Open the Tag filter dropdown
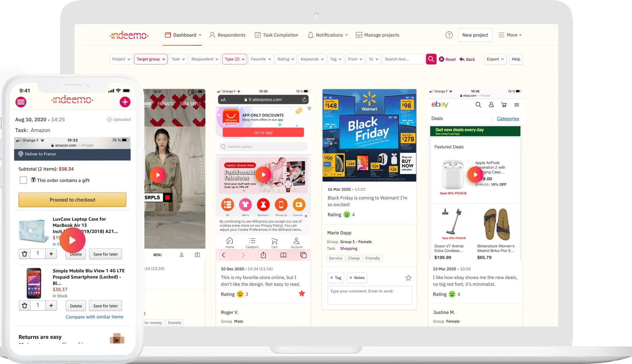 (336, 59)
